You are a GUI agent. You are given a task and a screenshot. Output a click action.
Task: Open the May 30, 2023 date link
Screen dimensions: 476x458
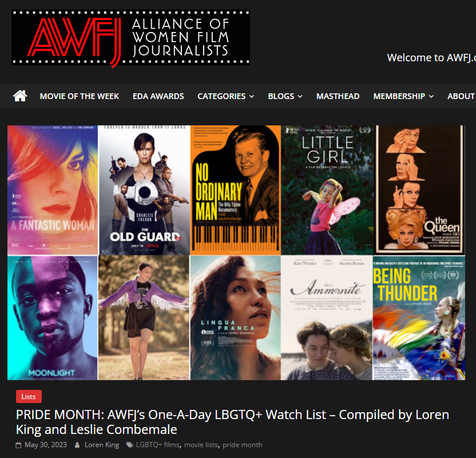pos(46,445)
